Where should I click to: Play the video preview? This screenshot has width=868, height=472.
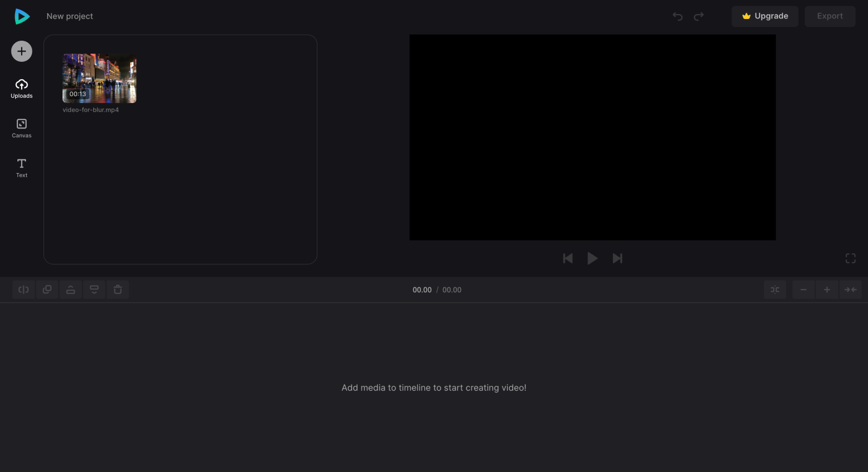[x=592, y=258]
